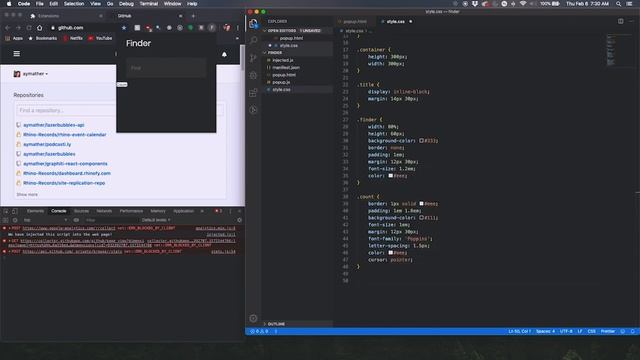Open Source Control view in VS Code

(x=253, y=58)
